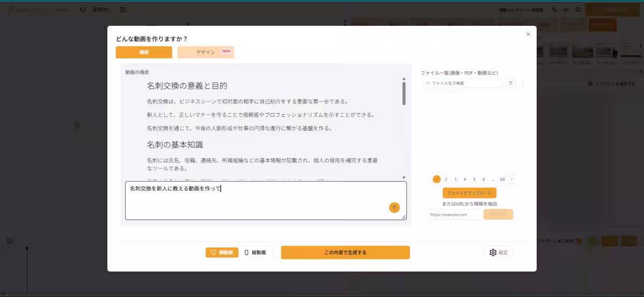This screenshot has width=644, height=297.
Task: Click the book icon in background top bar
Action: [x=578, y=10]
